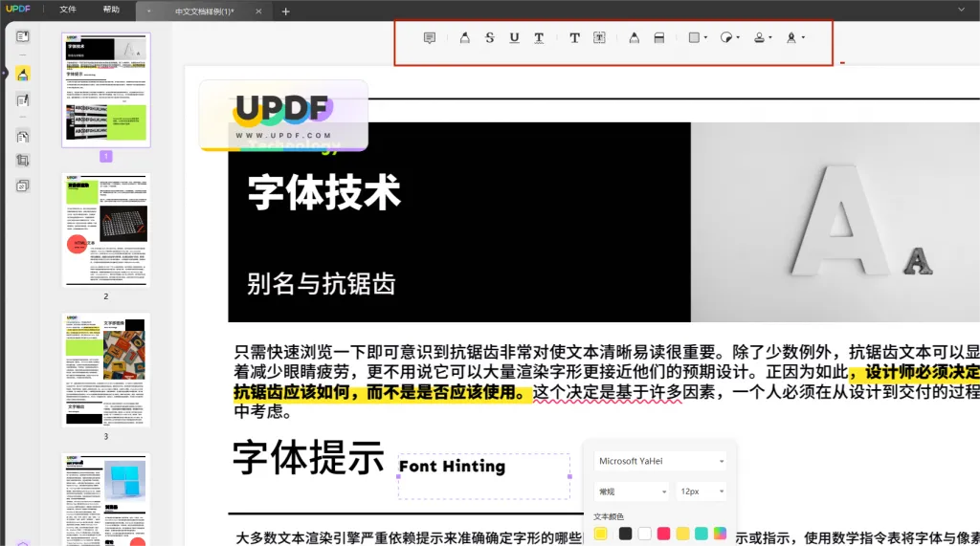980x546 pixels.
Task: Close the 中文文档样例(1)* tab
Action: 258,11
